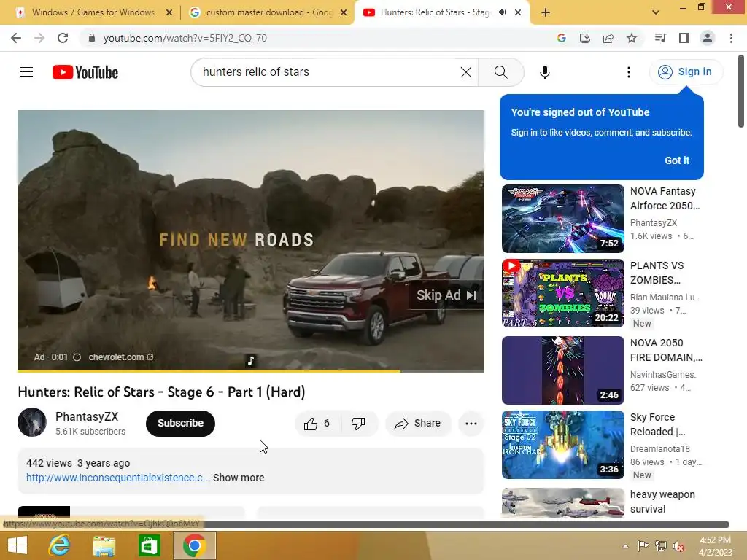
Task: Open File Explorer from taskbar
Action: [104, 545]
